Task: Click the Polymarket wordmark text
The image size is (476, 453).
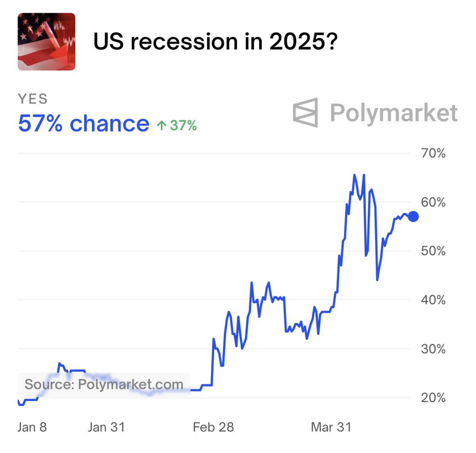Action: (393, 113)
